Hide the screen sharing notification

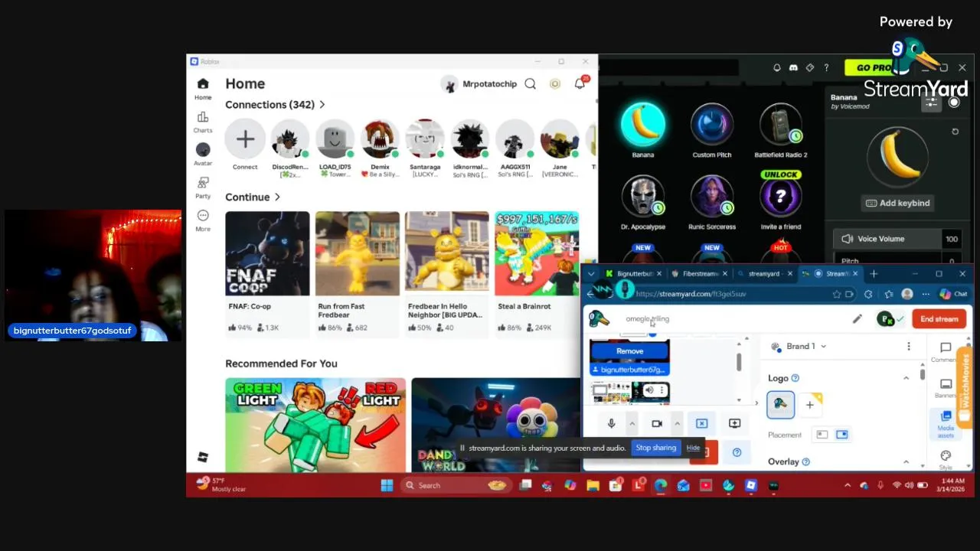pyautogui.click(x=693, y=448)
